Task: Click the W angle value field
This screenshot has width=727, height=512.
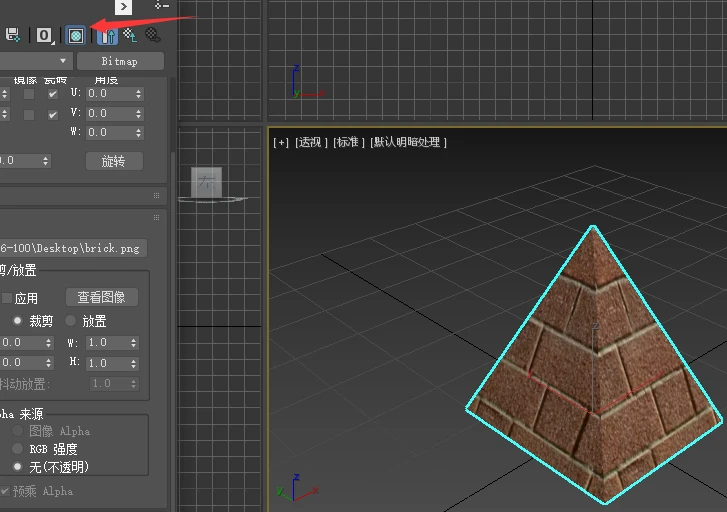Action: [109, 133]
